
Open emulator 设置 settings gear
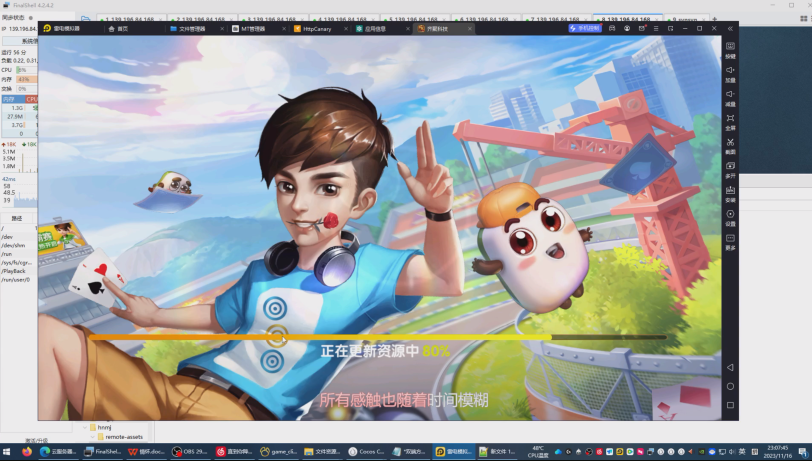(730, 218)
